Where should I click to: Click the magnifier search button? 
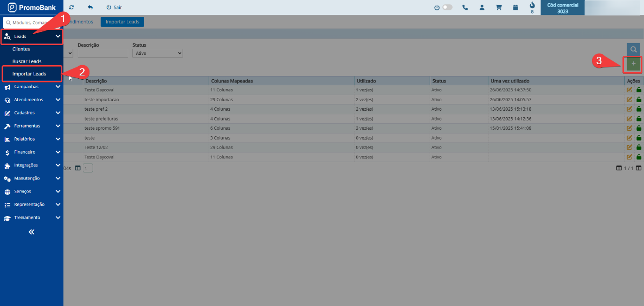pos(633,49)
